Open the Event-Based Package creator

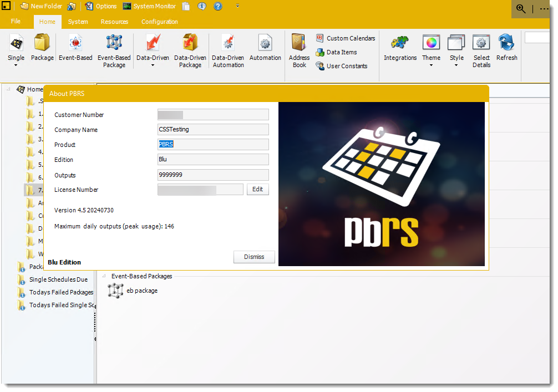114,50
